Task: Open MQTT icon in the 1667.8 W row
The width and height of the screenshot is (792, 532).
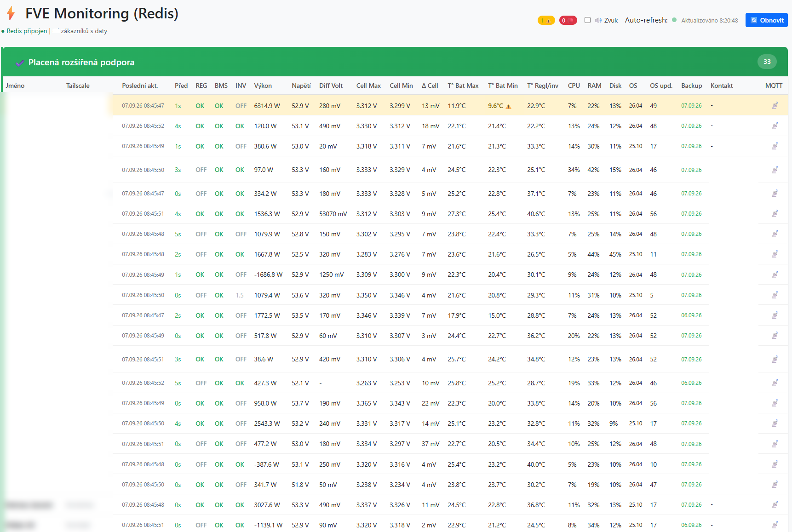Action: [x=775, y=254]
